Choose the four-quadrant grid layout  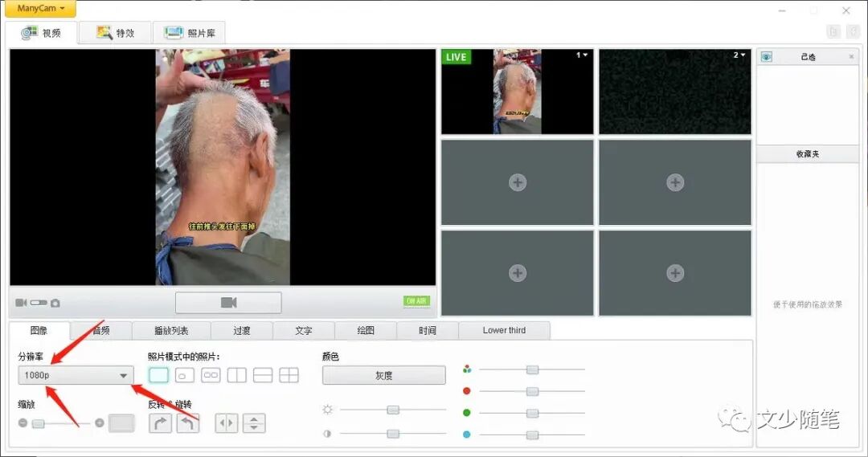coord(289,375)
